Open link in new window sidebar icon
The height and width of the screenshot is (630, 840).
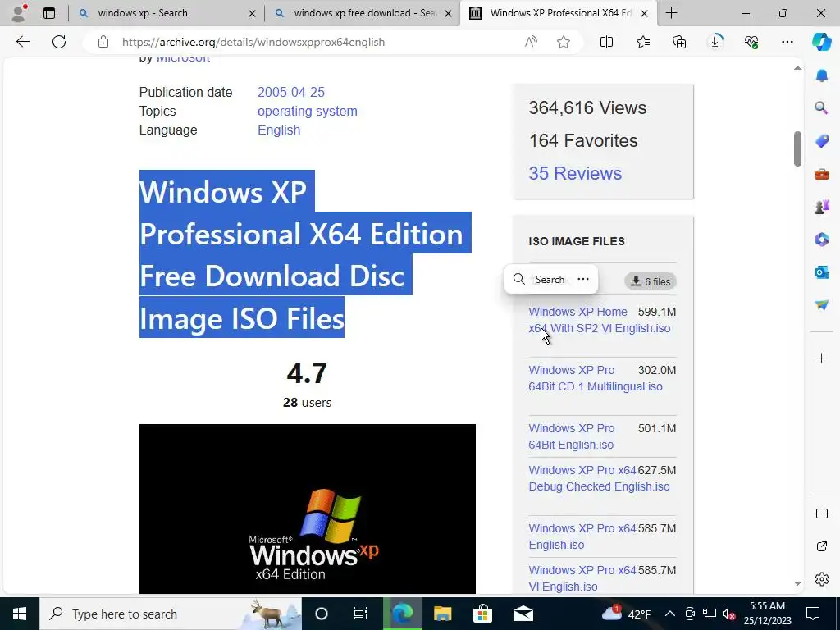(x=822, y=546)
